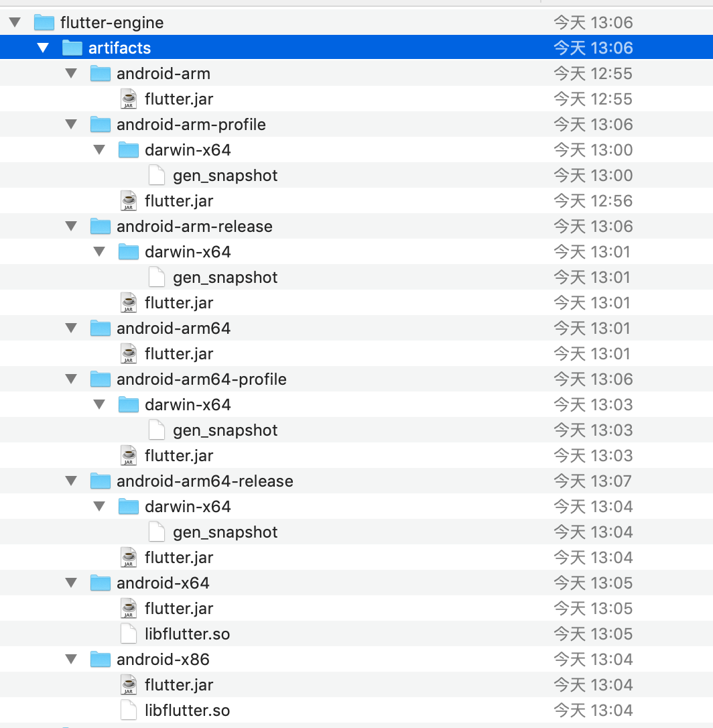Select darwin-x64 folder under android-arm-release
This screenshot has width=713, height=728.
188,252
